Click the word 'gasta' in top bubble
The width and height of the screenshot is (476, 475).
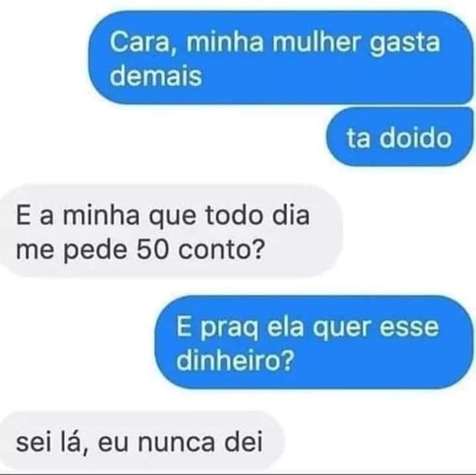(x=405, y=44)
